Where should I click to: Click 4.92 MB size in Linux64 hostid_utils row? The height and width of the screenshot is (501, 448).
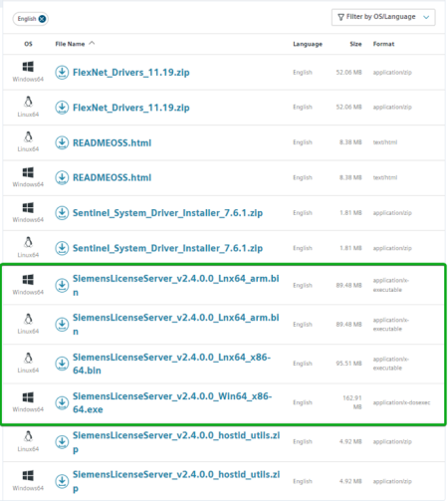tap(350, 441)
